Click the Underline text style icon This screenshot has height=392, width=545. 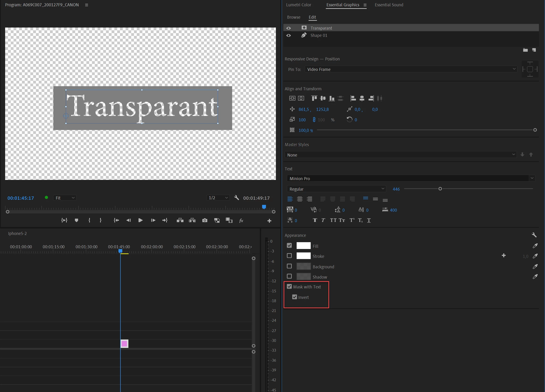[x=369, y=220]
